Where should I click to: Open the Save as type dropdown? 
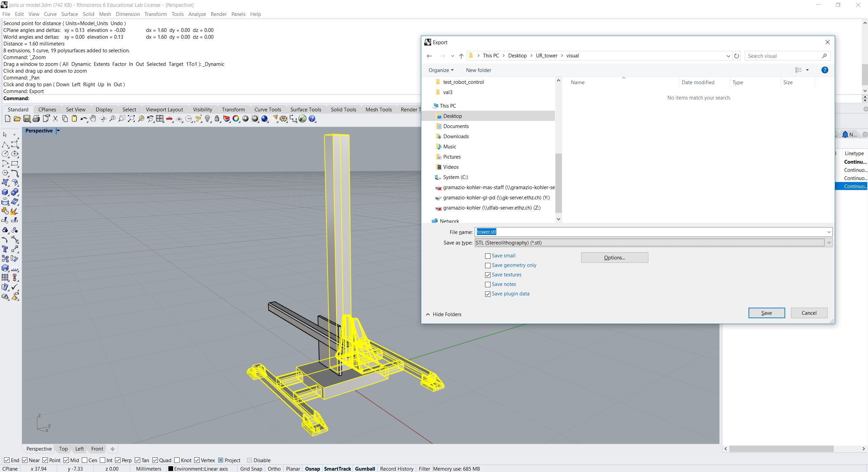pyautogui.click(x=829, y=242)
